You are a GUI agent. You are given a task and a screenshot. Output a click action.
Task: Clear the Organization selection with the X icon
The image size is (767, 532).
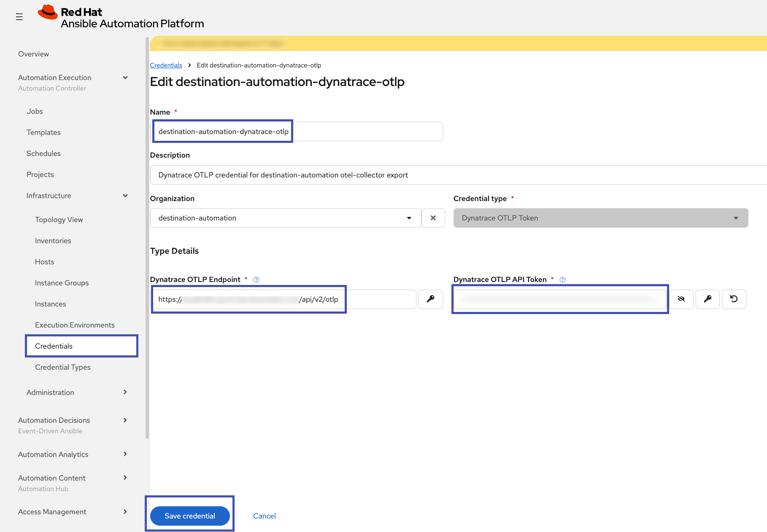(x=433, y=218)
